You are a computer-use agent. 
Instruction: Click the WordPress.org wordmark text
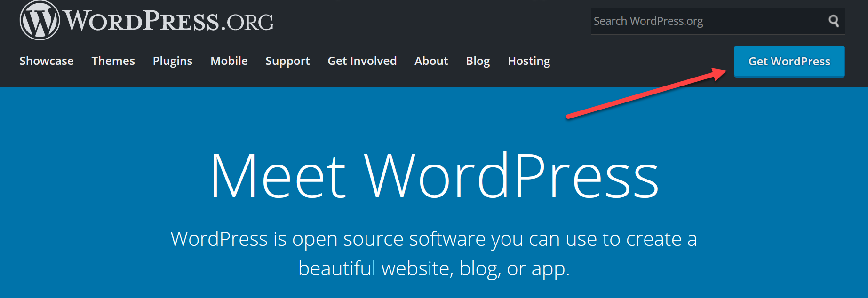[169, 21]
